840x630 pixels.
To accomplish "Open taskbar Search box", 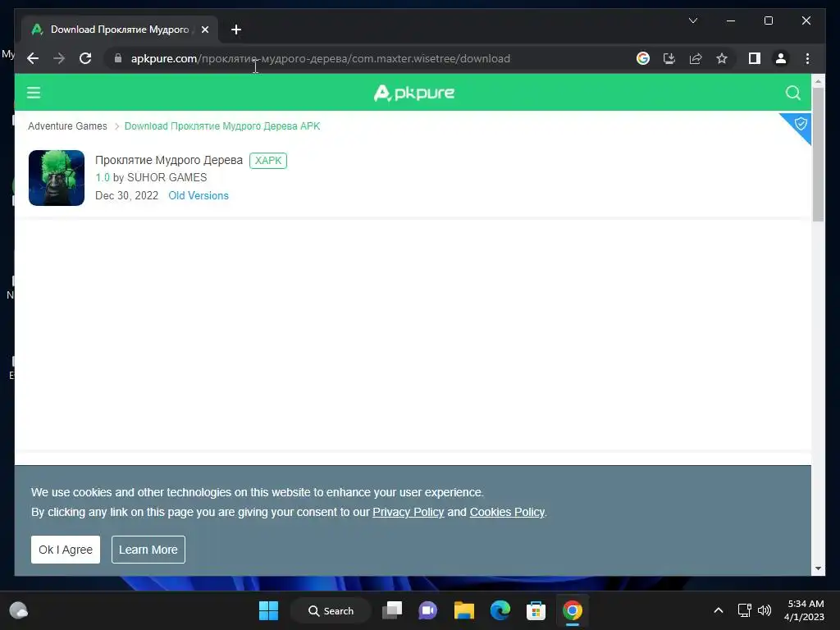I will click(x=331, y=610).
